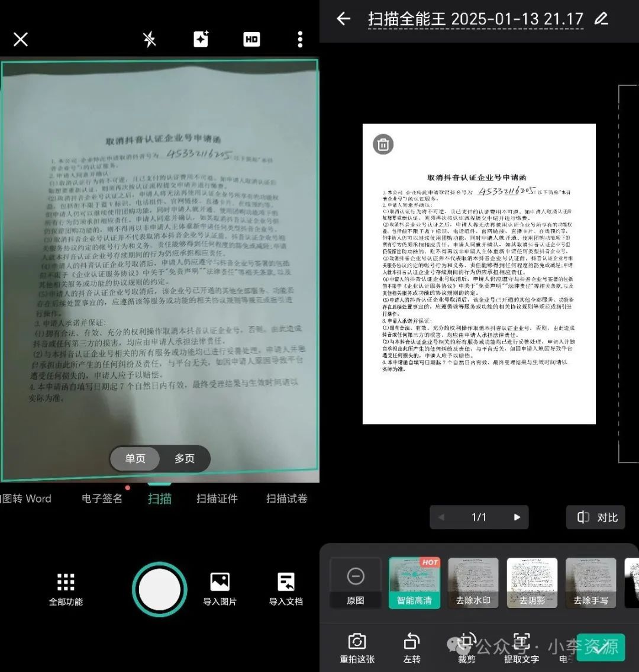Tap the AI enhance sparkle icon
Image resolution: width=639 pixels, height=672 pixels.
point(201,39)
